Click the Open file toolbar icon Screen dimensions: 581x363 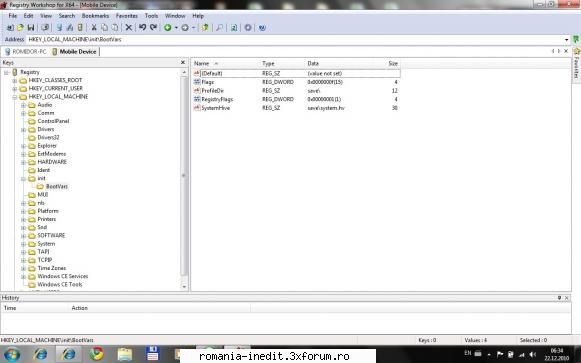[20, 27]
